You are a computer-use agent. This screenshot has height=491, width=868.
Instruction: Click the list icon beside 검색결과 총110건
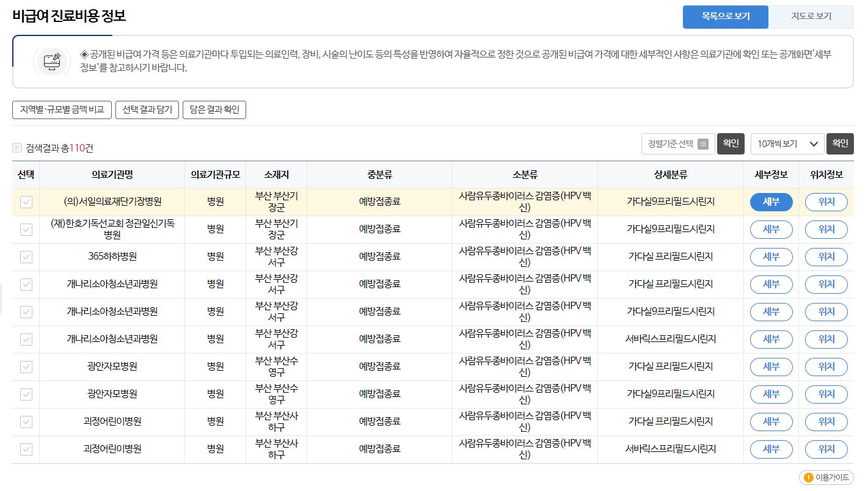tap(16, 147)
